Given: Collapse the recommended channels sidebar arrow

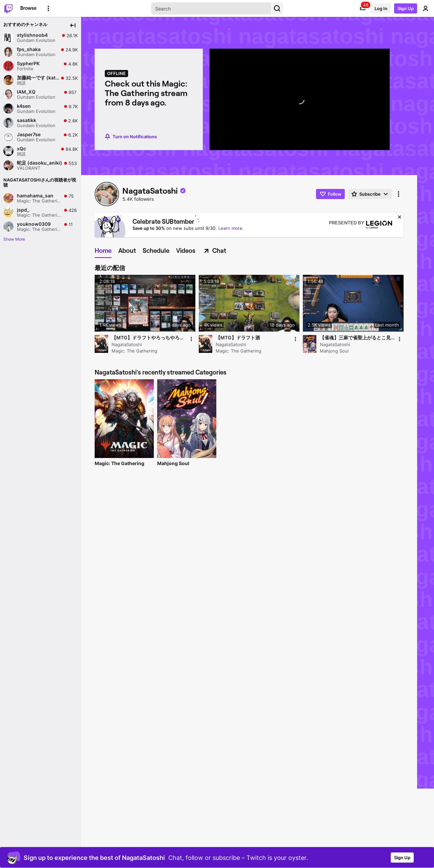Looking at the screenshot, I should click(x=73, y=25).
